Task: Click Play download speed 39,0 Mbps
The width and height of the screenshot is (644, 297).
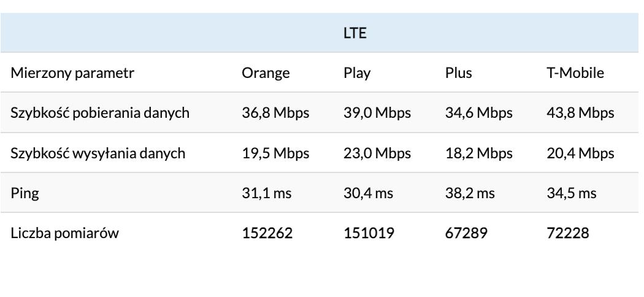Action: (377, 113)
